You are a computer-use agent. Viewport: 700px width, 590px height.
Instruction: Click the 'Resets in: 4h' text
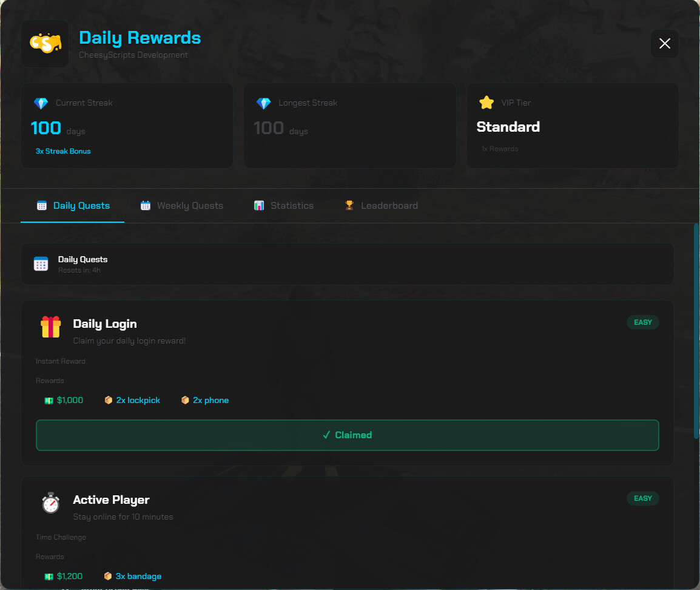tap(79, 270)
